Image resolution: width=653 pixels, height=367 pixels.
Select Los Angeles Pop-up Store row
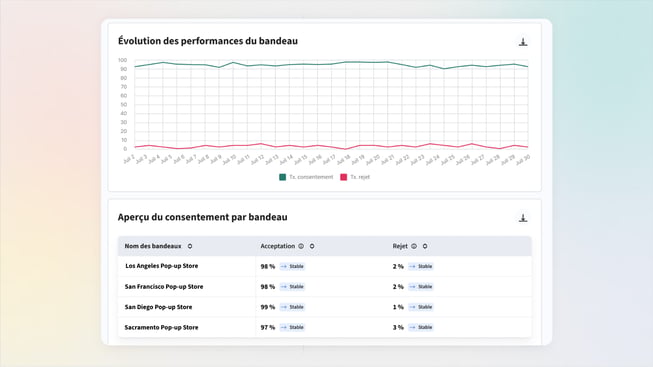(x=324, y=266)
